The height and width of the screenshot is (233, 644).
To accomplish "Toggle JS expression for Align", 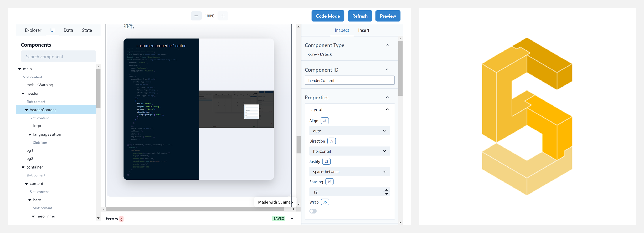I will coord(325,121).
